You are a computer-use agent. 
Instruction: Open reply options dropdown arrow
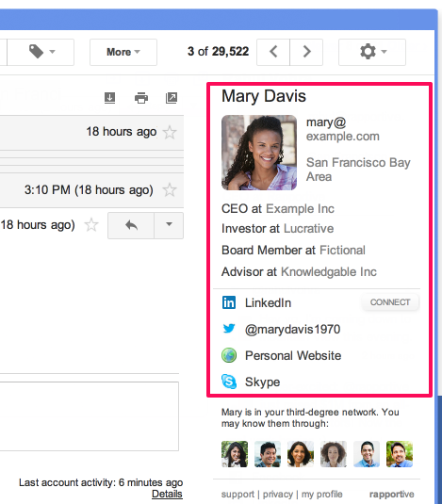[169, 225]
